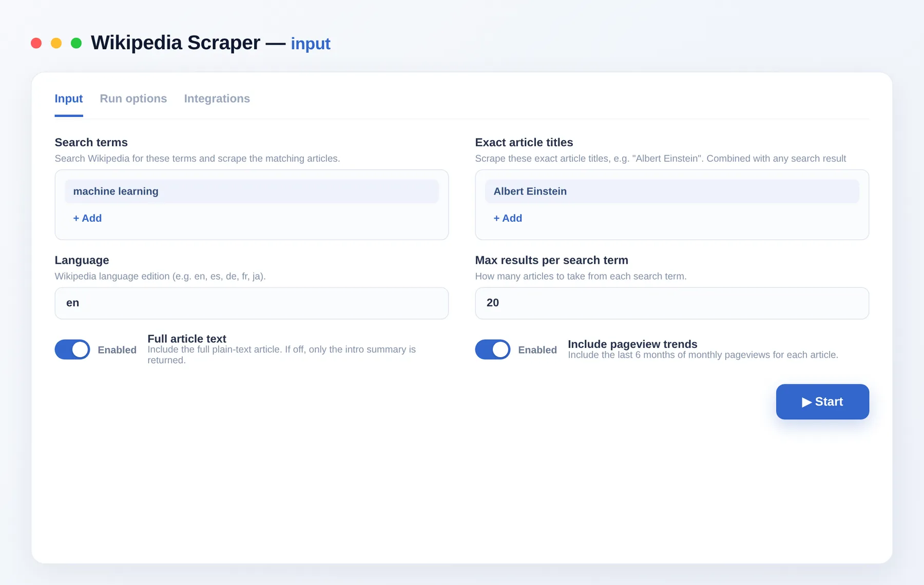Click the 'Full article text' label

tap(187, 339)
